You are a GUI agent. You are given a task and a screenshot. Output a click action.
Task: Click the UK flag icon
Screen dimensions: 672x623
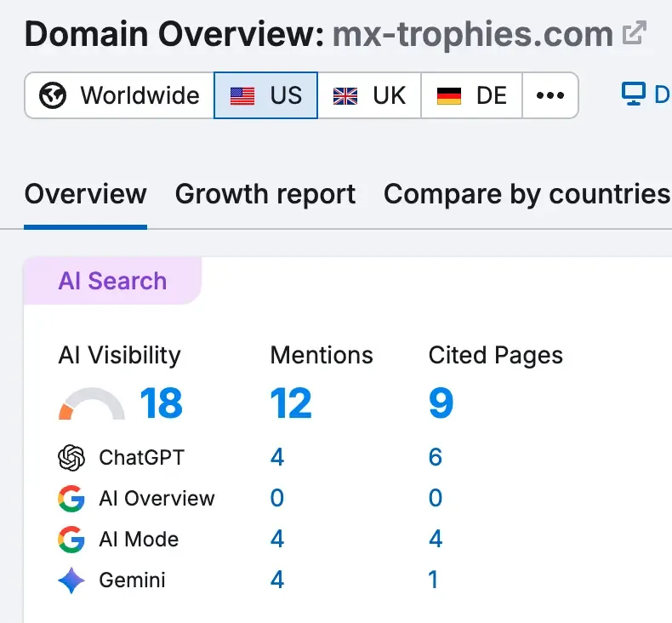[x=345, y=95]
